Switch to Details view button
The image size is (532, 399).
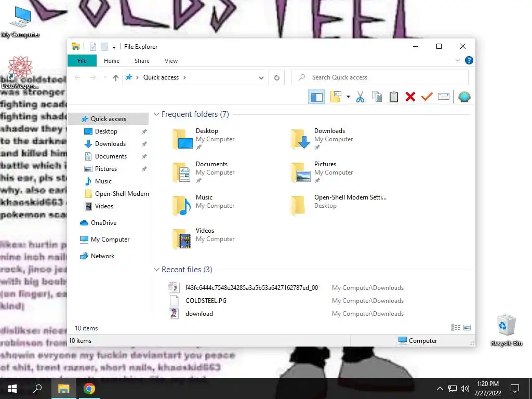456,327
